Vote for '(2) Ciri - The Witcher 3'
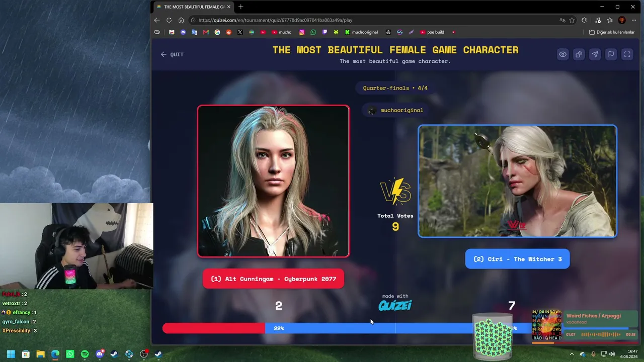Screen dimensions: 644x362 pos(517,259)
